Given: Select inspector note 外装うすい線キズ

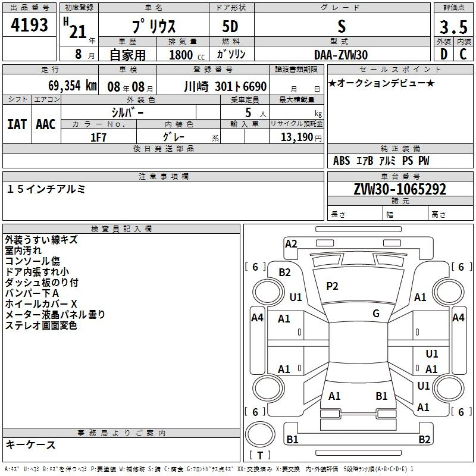Looking at the screenshot, I should pyautogui.click(x=42, y=240).
